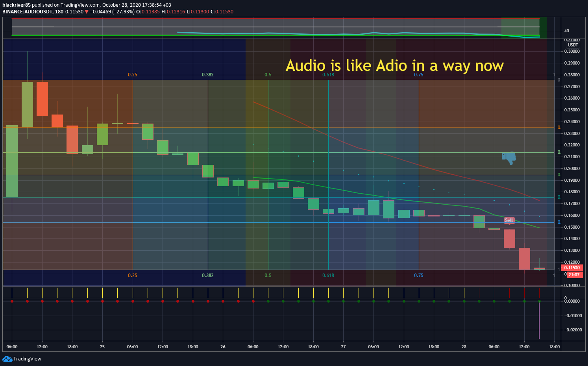
Task: Click the high value H:0.12316
Action: [173, 12]
